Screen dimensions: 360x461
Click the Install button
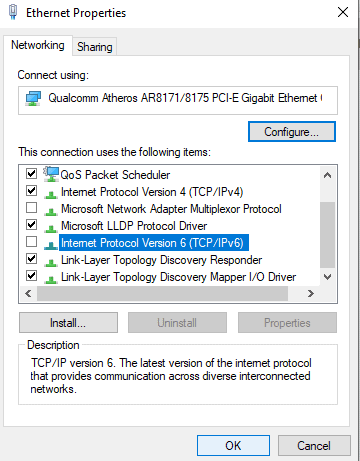[x=68, y=323]
